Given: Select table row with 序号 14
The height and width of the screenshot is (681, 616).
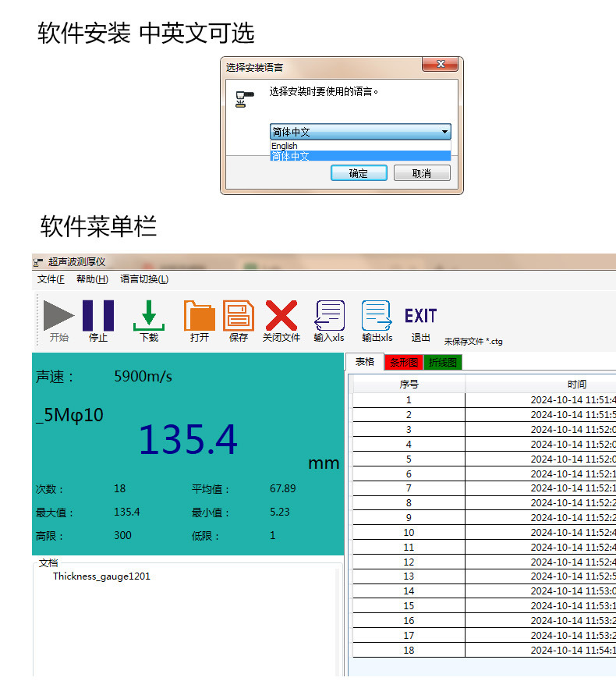Looking at the screenshot, I should pyautogui.click(x=484, y=591).
